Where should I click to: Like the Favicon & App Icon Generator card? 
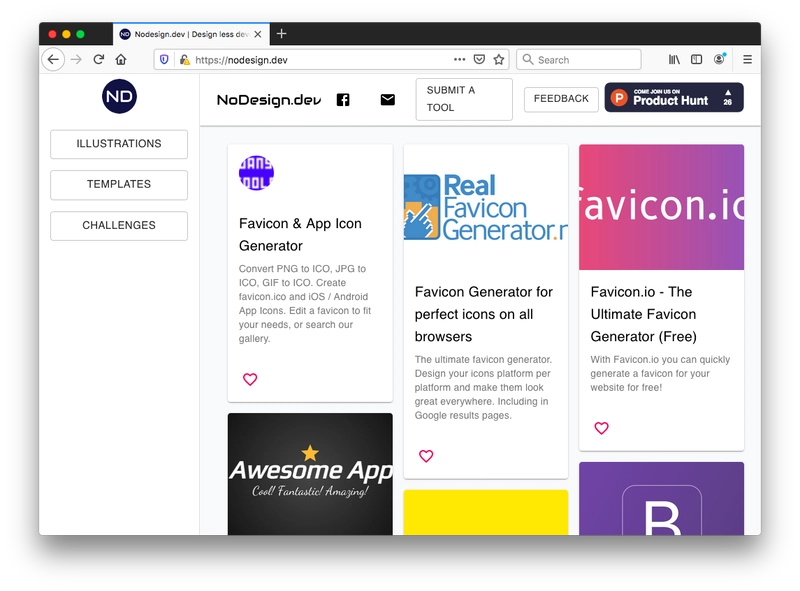coord(250,379)
